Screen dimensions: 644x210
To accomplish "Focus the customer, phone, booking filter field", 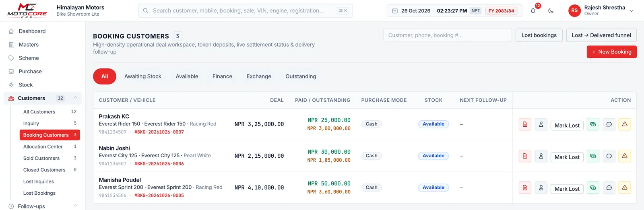I will (x=447, y=35).
